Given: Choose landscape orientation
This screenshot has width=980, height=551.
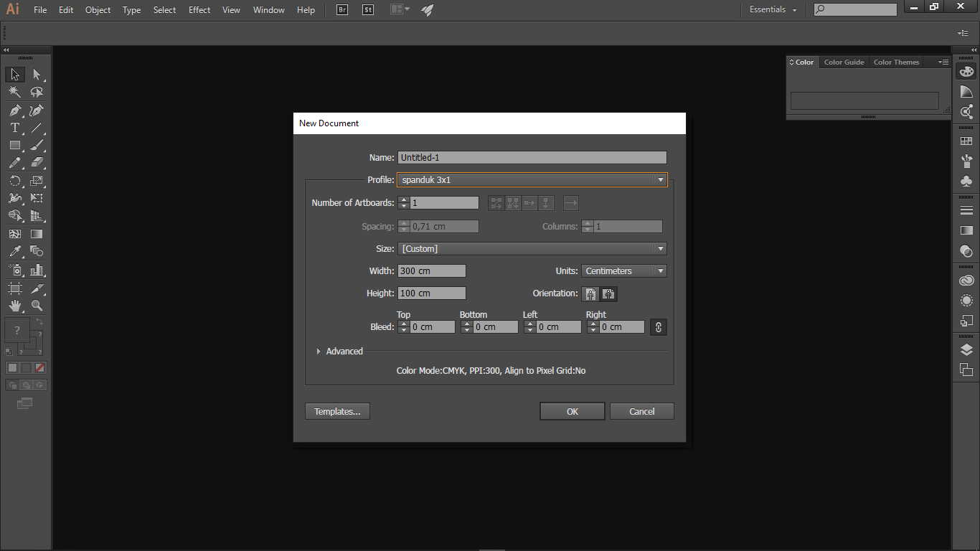Looking at the screenshot, I should point(608,293).
